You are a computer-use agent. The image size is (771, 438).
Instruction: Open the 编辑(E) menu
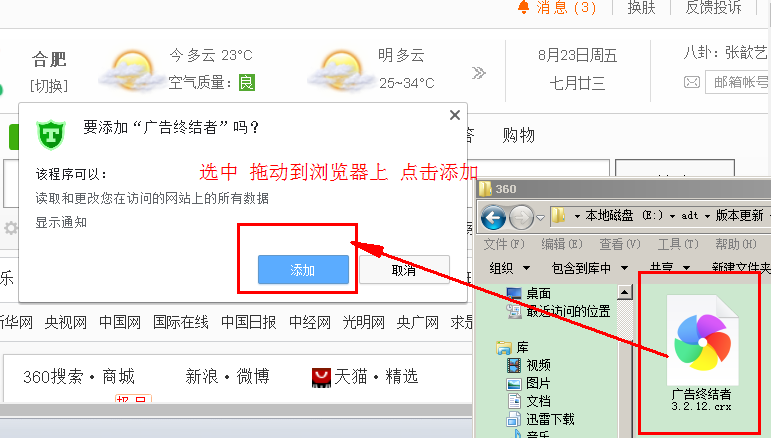tap(562, 244)
